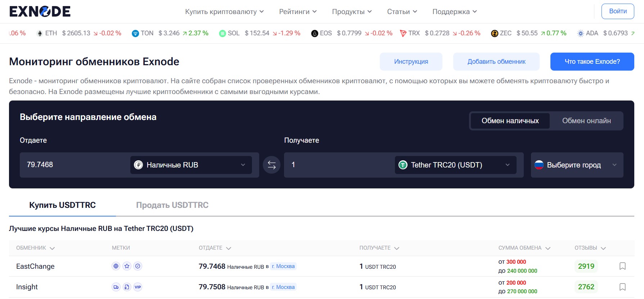Sort by ОТЗЫВЫ column
The image size is (644, 299).
590,248
